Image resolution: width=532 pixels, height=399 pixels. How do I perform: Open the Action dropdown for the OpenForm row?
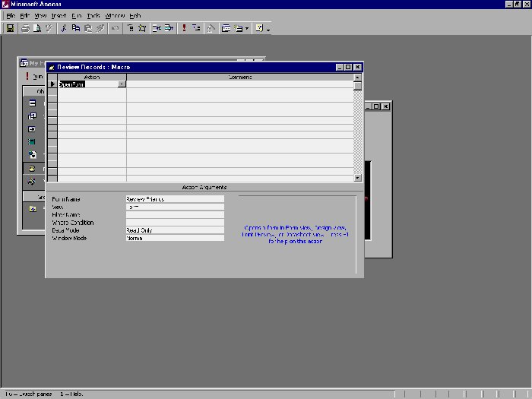[x=122, y=84]
